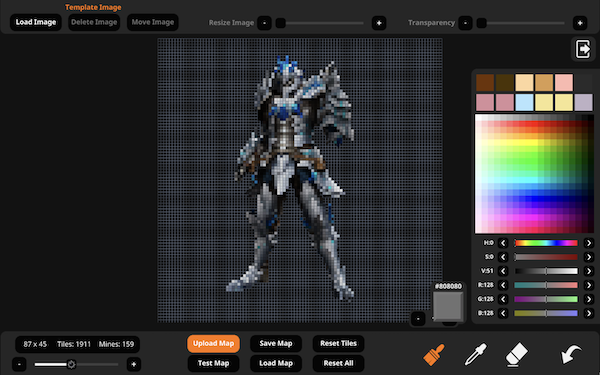Select the paintbrush tool
The image size is (600, 375).
(x=434, y=354)
